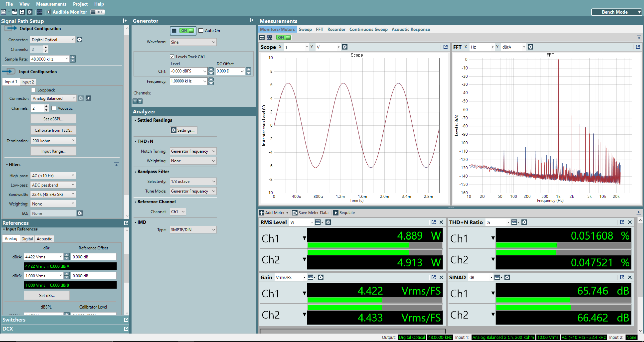Click Set dBSPL... button
644x342 pixels.
[x=53, y=119]
